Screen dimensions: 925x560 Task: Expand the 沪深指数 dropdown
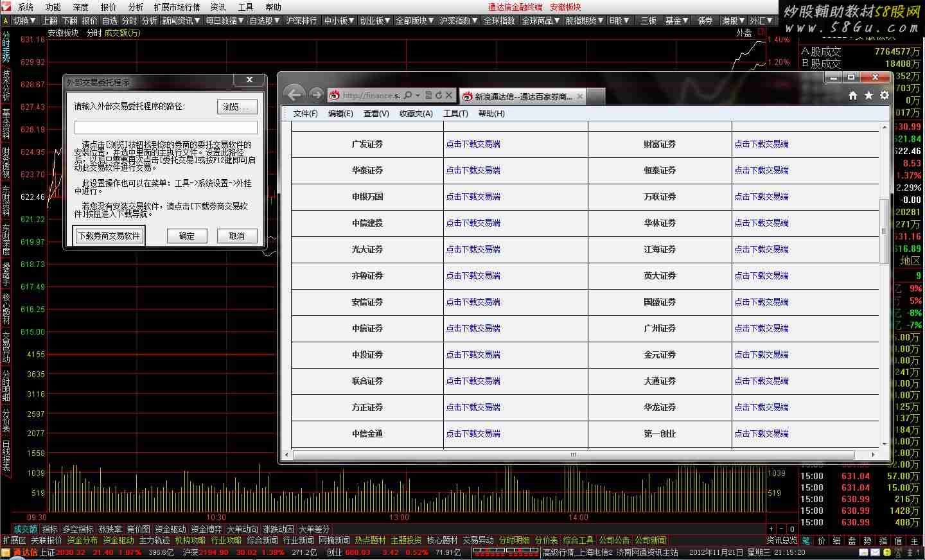(x=459, y=21)
